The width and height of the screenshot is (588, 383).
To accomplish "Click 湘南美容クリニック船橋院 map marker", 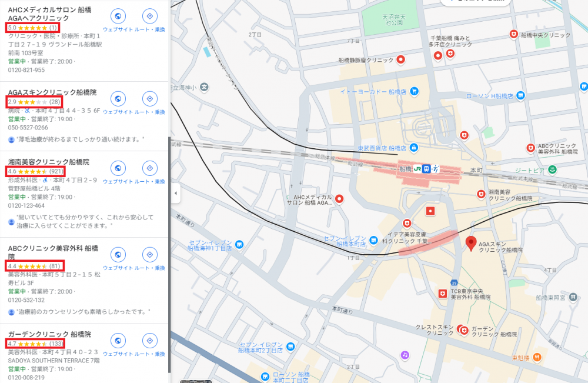I will click(481, 194).
